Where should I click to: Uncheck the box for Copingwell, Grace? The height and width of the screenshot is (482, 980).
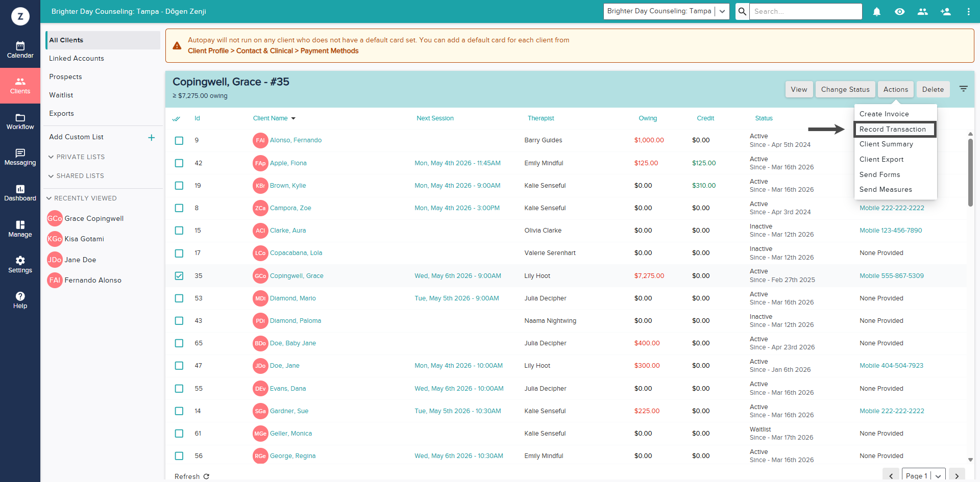(x=179, y=276)
